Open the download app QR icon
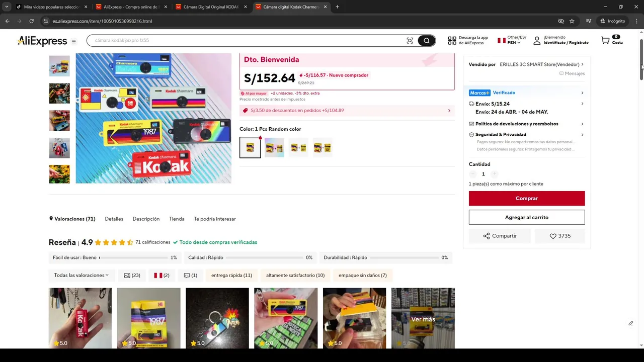Viewport: 644px width, 362px height. tap(452, 41)
